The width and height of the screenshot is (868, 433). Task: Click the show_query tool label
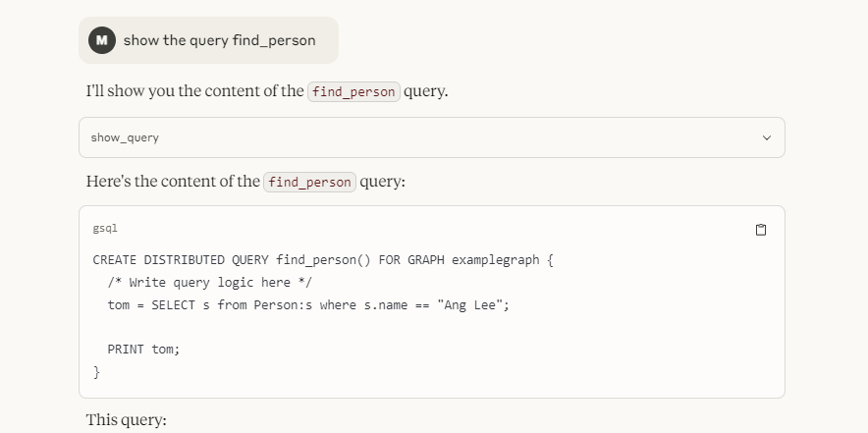[x=125, y=138]
